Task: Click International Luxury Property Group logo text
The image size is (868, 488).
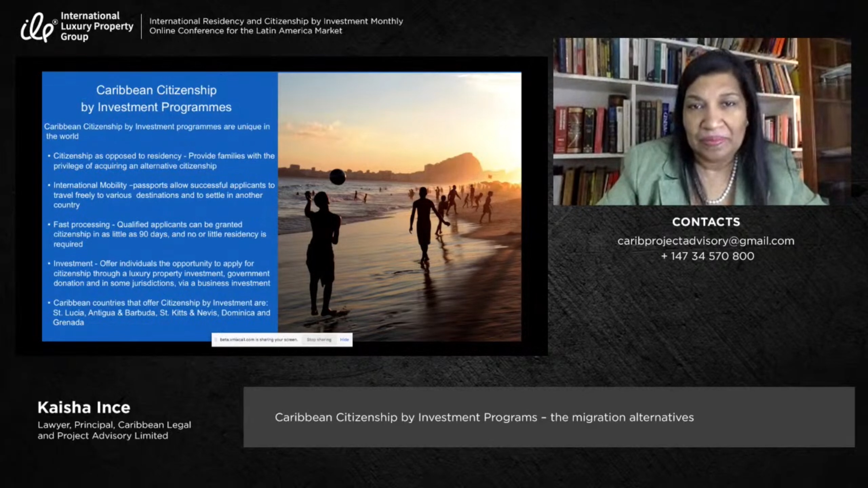Action: (x=96, y=26)
